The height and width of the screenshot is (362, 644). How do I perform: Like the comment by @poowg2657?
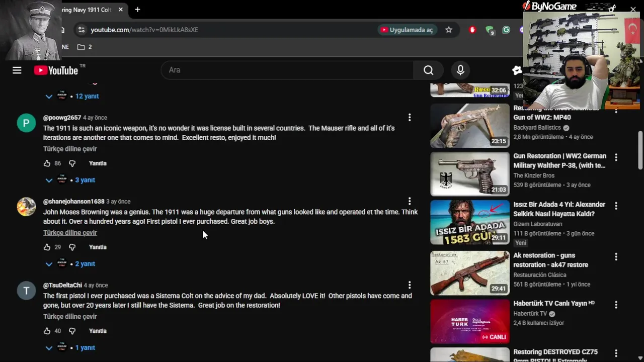[47, 163]
